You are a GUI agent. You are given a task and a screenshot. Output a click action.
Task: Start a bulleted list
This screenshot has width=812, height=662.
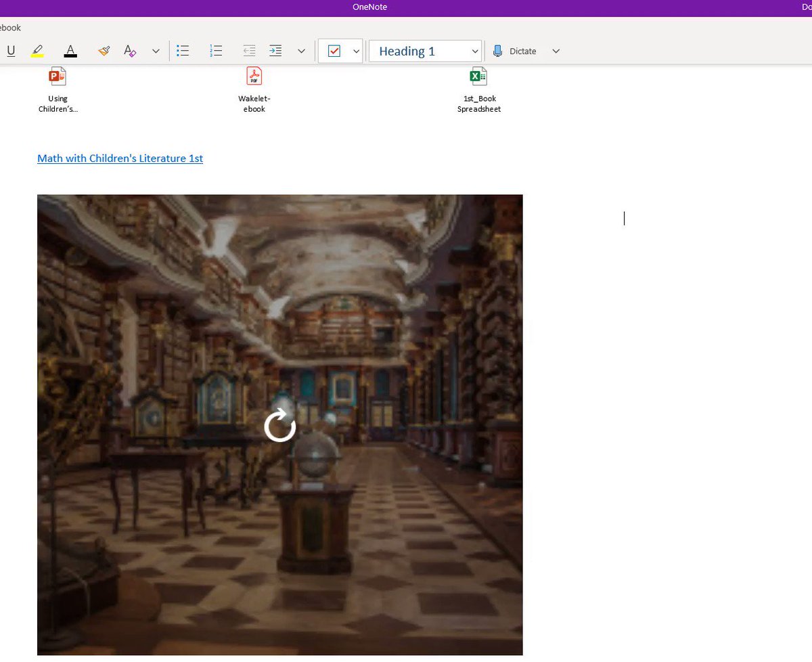[x=183, y=51]
